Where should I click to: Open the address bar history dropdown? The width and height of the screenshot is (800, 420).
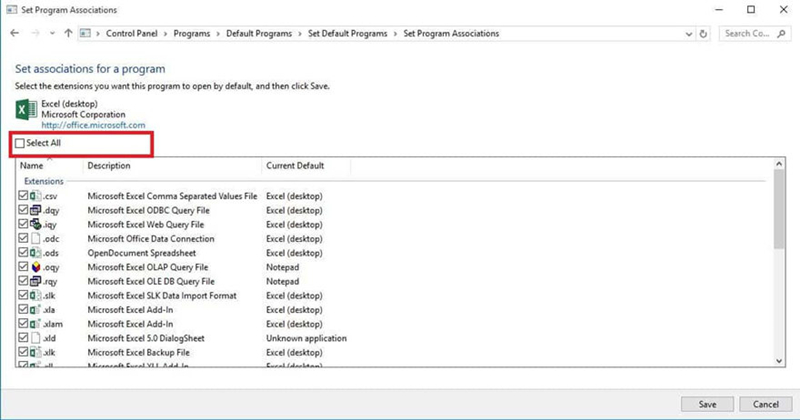click(687, 34)
